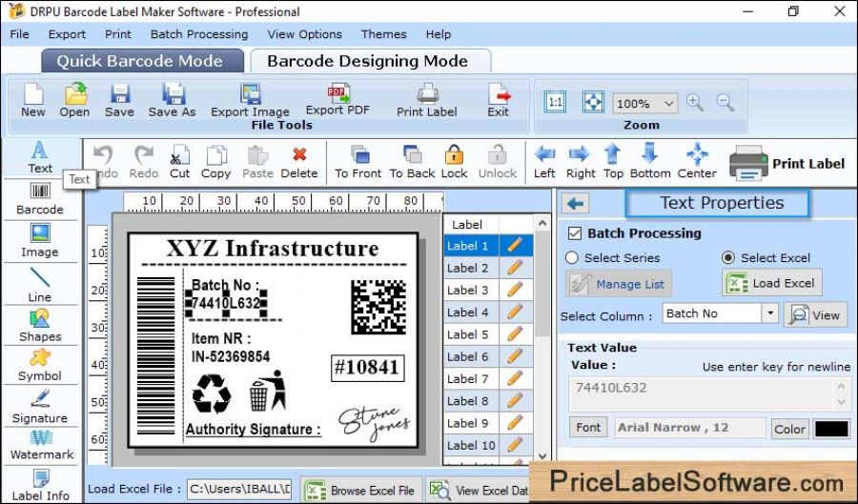Click the Load Excel File path field
This screenshot has width=858, height=504.
click(x=239, y=489)
